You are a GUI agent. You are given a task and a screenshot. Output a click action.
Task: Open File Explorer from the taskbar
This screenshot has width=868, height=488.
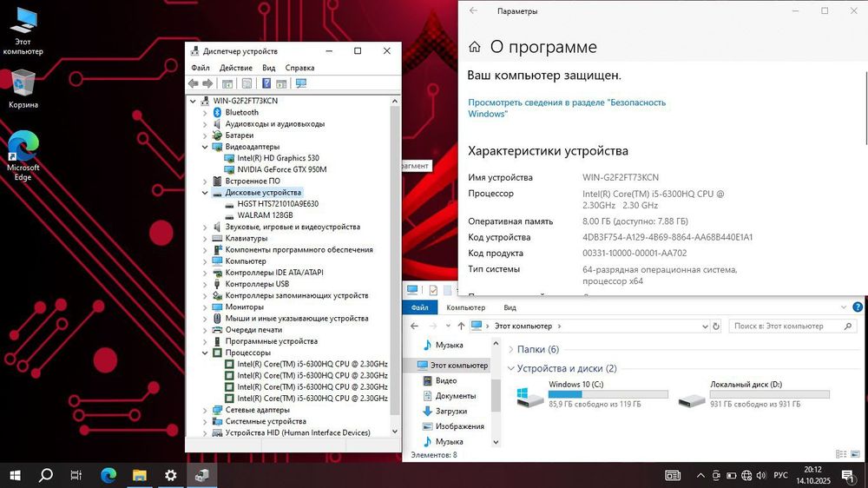coord(140,475)
